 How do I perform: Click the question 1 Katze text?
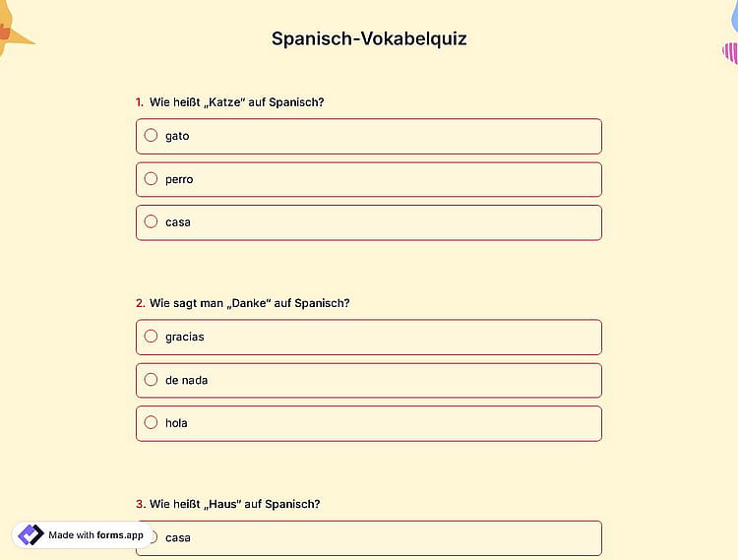237,102
